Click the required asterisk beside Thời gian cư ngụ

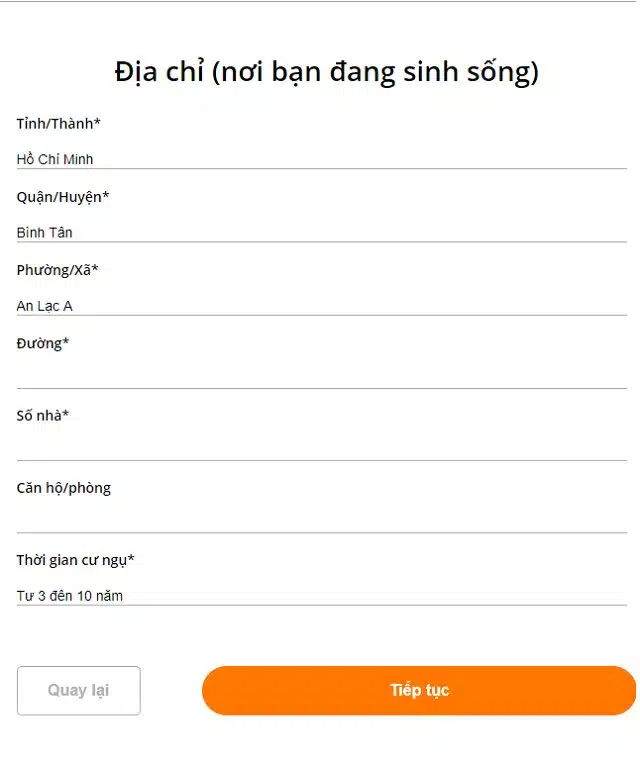click(x=131, y=559)
